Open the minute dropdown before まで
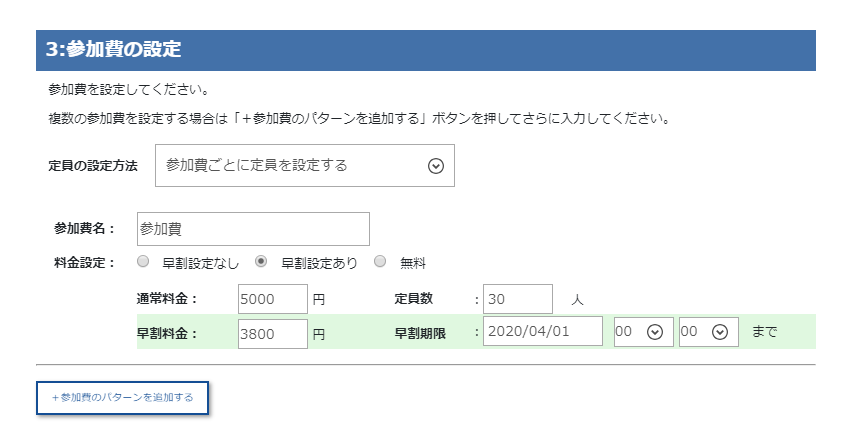This screenshot has width=864, height=427. [x=709, y=332]
